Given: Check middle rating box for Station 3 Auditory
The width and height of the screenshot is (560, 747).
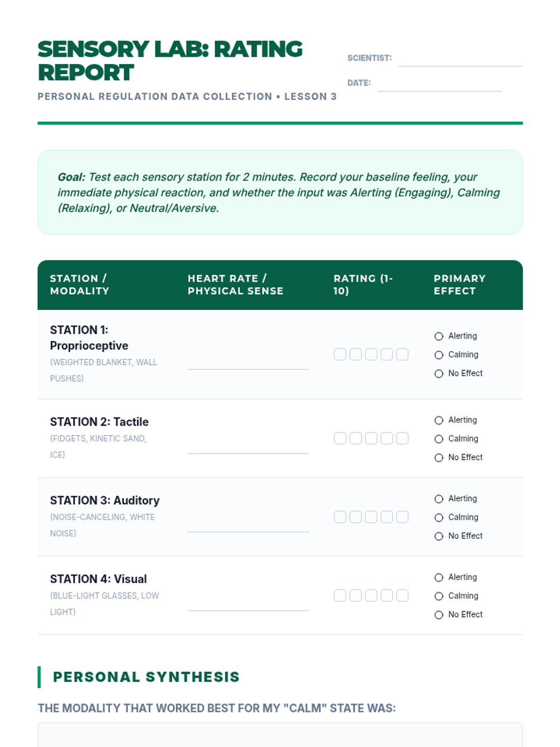Looking at the screenshot, I should coord(371,517).
